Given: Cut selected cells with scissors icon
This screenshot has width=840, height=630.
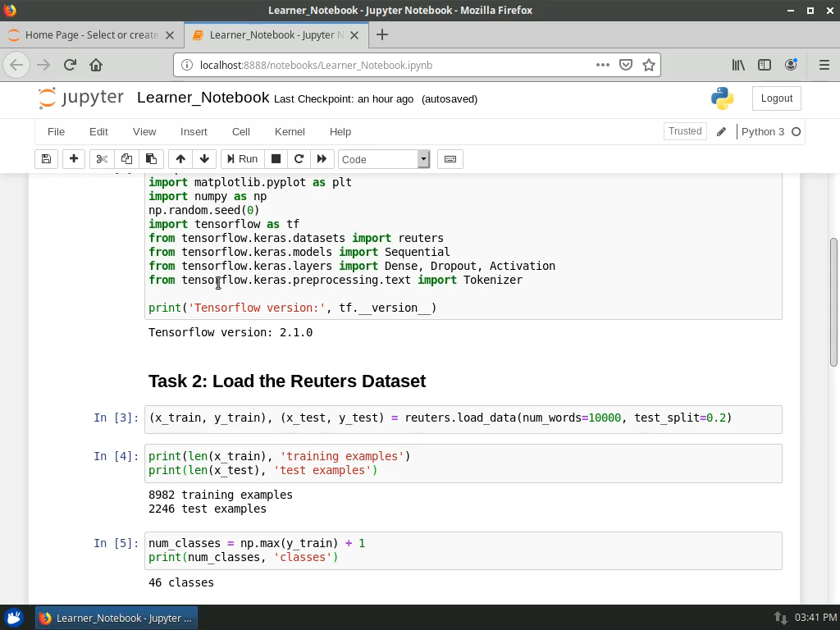Looking at the screenshot, I should click(102, 159).
